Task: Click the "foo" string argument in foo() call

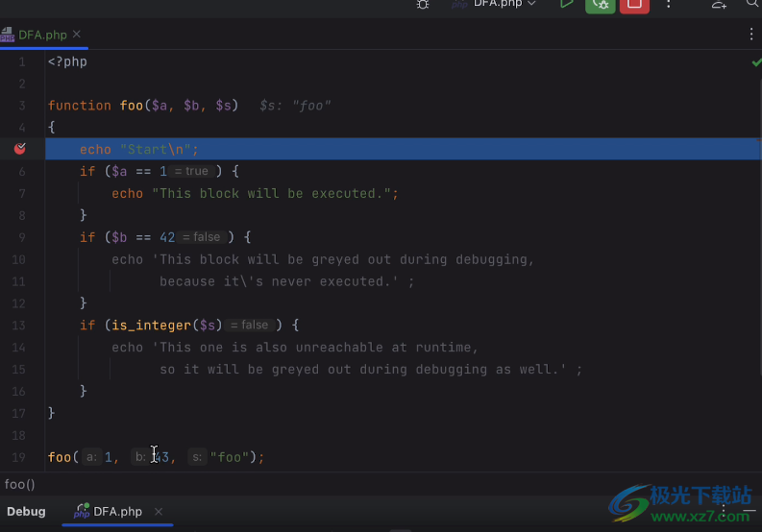Action: coord(230,457)
